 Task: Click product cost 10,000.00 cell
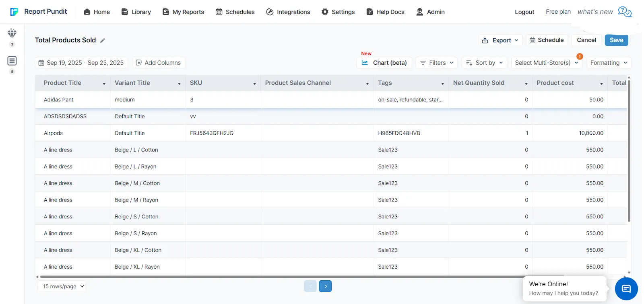pos(570,133)
